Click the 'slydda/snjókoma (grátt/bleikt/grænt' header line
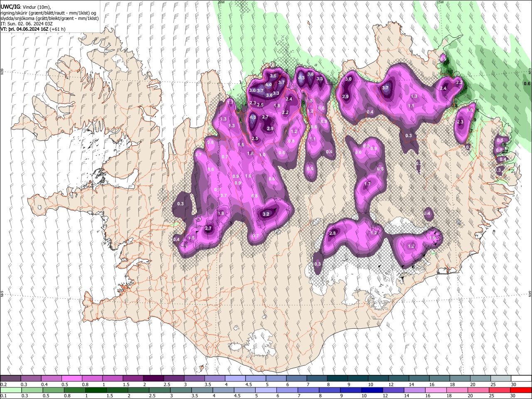The image size is (532, 399). [49, 18]
